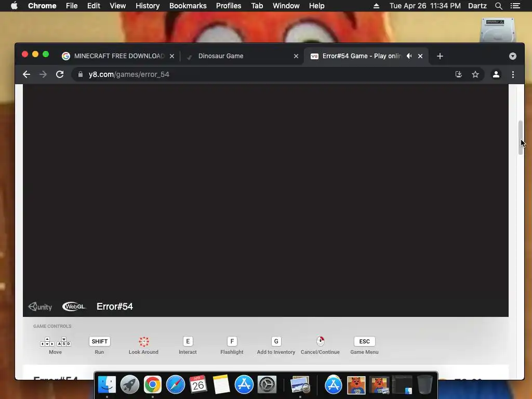Reload the y8.com page
Screen dimensions: 532x399
[60, 74]
